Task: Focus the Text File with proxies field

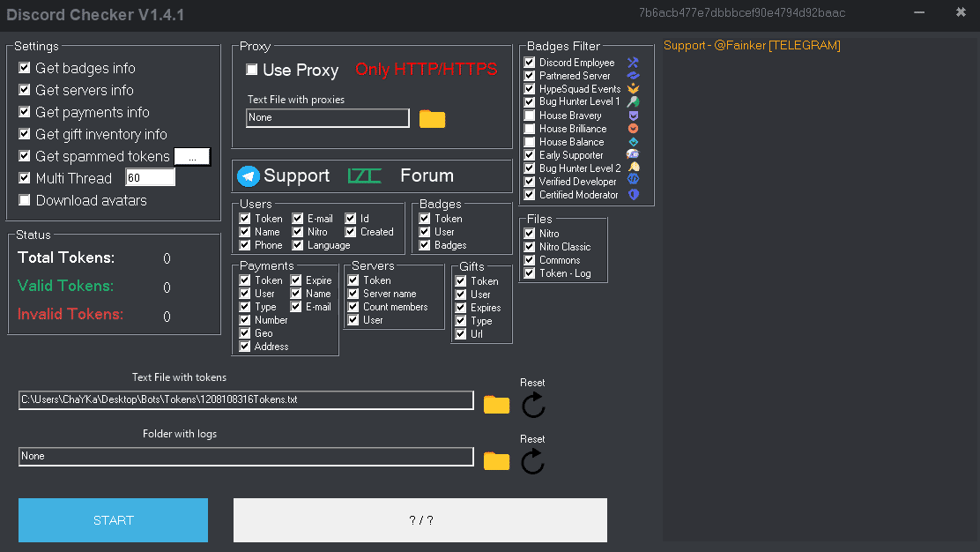Action: click(328, 117)
